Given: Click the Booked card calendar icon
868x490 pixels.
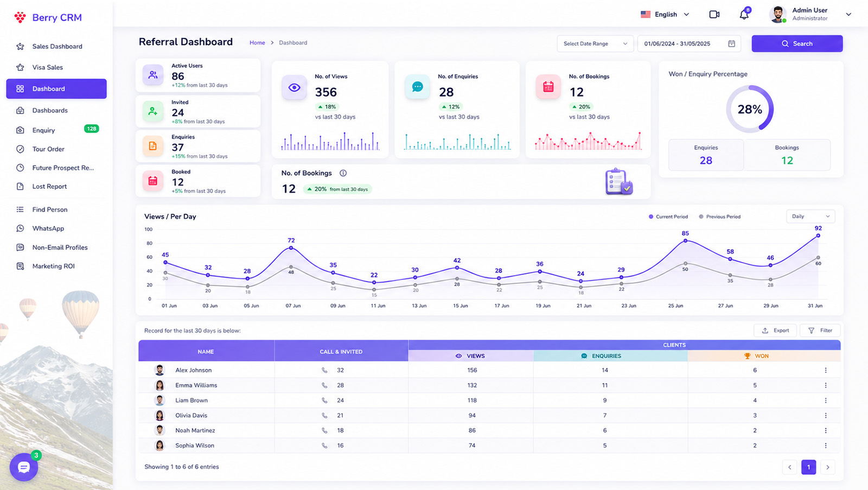Looking at the screenshot, I should tap(153, 181).
